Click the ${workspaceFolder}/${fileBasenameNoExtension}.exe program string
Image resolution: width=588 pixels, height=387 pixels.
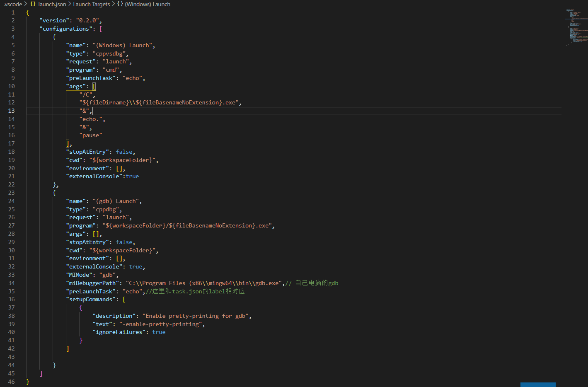coord(187,225)
